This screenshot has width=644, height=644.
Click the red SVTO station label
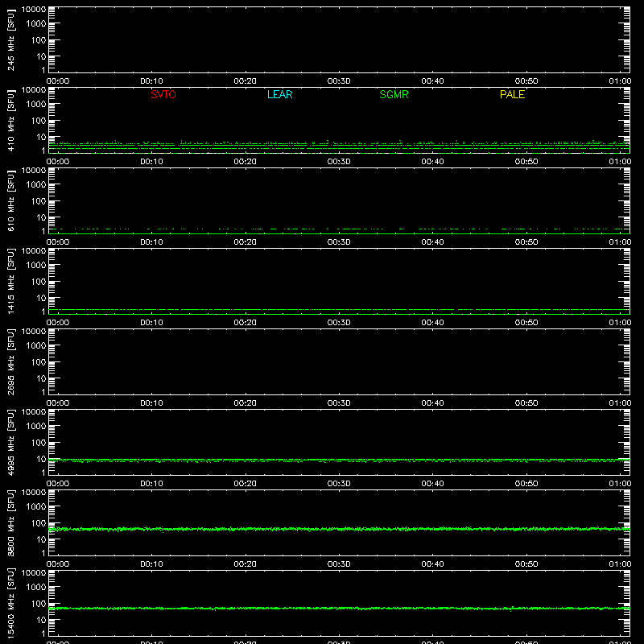163,94
